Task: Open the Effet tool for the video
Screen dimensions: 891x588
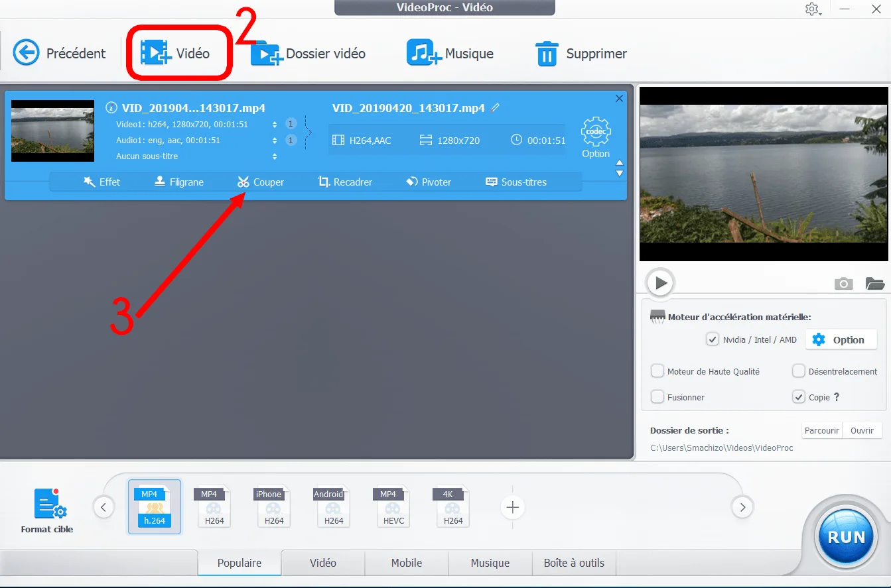Action: (103, 182)
